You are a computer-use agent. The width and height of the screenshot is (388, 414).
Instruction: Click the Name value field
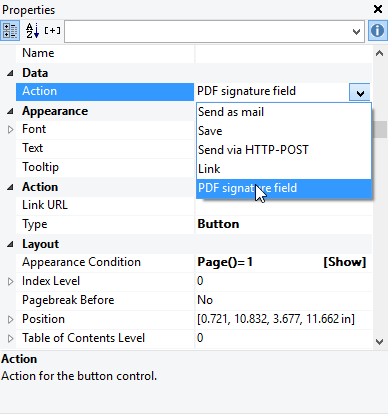coord(284,53)
